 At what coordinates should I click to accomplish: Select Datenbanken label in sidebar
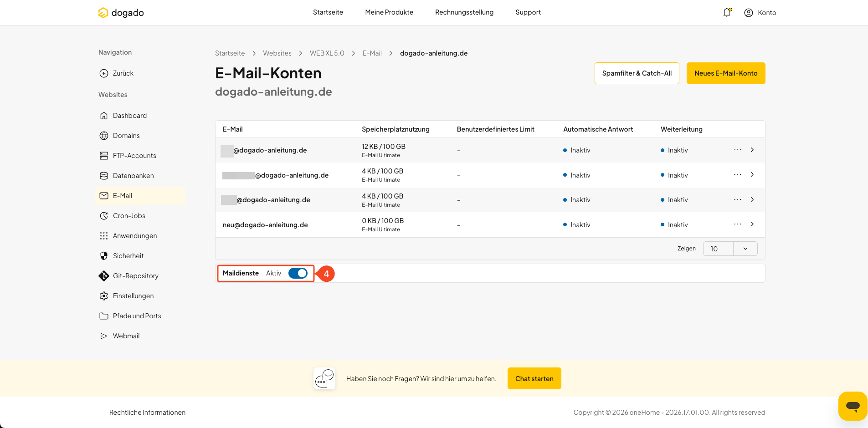134,176
